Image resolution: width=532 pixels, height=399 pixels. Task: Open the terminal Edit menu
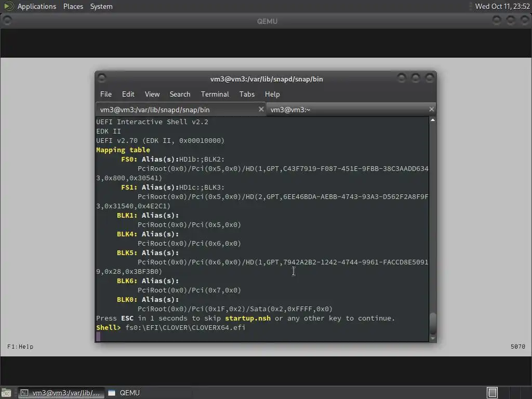(128, 95)
